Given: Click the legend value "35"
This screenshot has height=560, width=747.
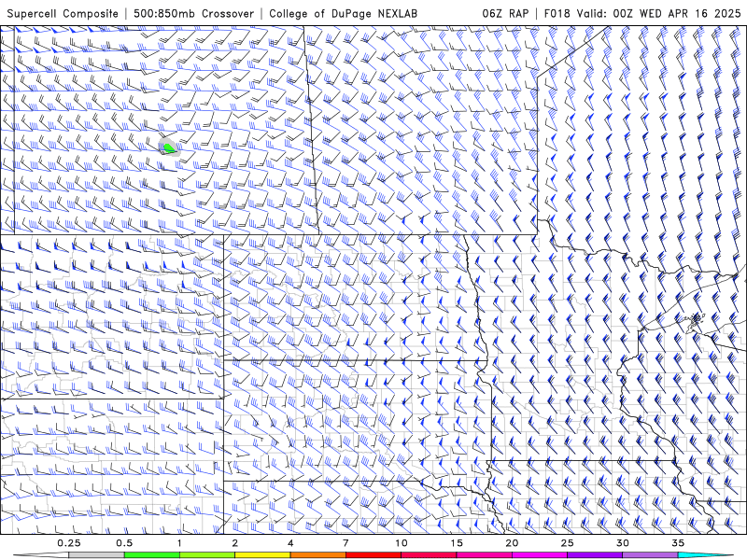Looking at the screenshot, I should [x=678, y=543].
